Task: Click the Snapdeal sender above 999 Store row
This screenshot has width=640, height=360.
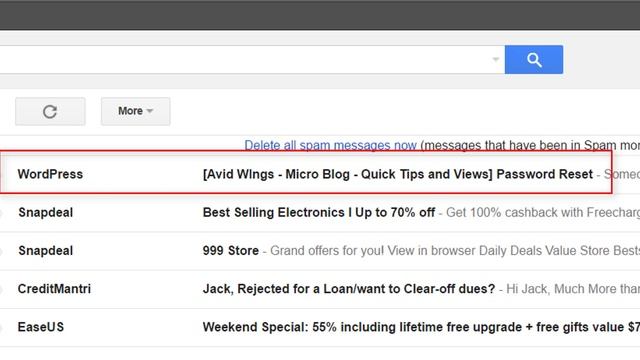Action: click(46, 213)
